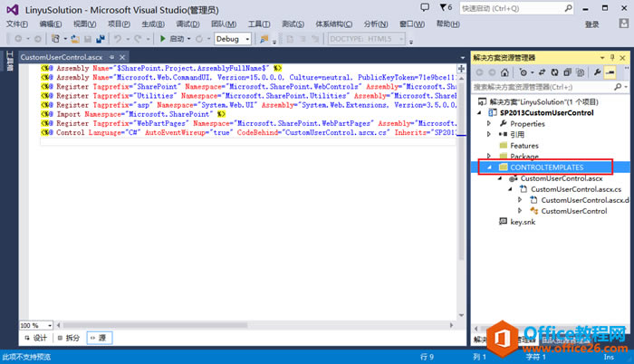
Task: Click the Save All toolbar icon
Action: (101, 39)
